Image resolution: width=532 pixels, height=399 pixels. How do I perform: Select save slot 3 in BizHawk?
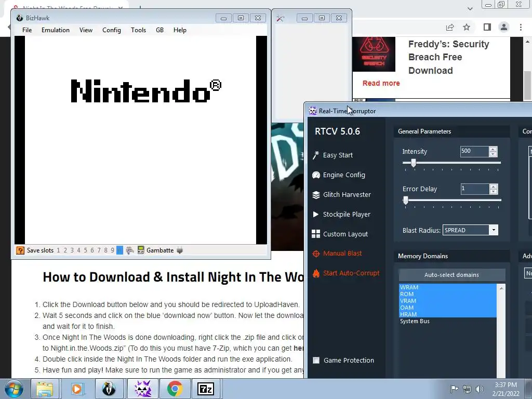point(72,250)
